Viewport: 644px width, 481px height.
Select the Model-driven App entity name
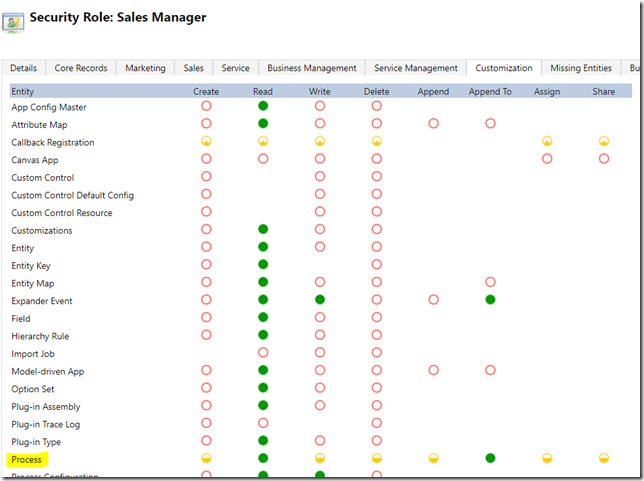48,372
